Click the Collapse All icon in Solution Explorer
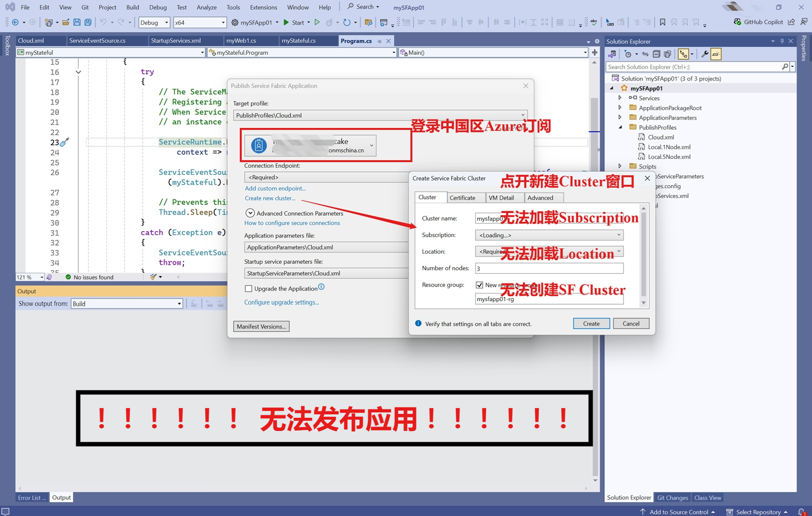 coord(657,54)
